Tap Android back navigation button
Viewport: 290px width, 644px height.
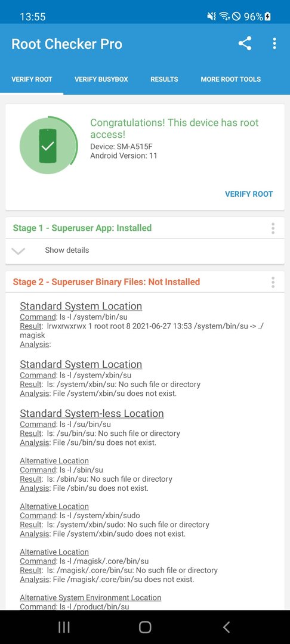pos(226,627)
